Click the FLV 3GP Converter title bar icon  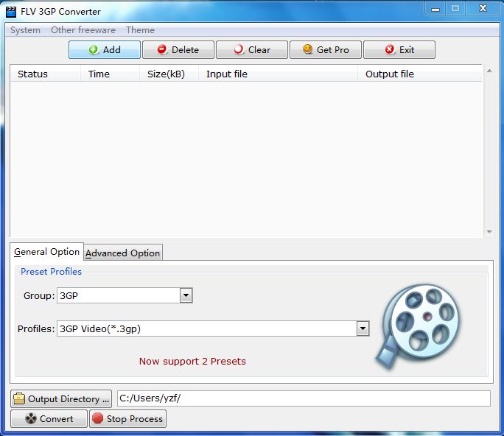pos(11,12)
